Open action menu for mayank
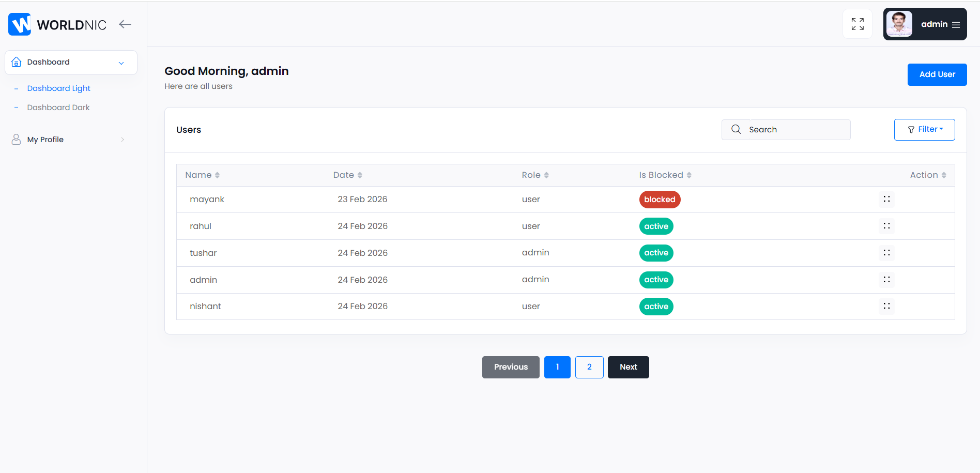 click(x=886, y=199)
